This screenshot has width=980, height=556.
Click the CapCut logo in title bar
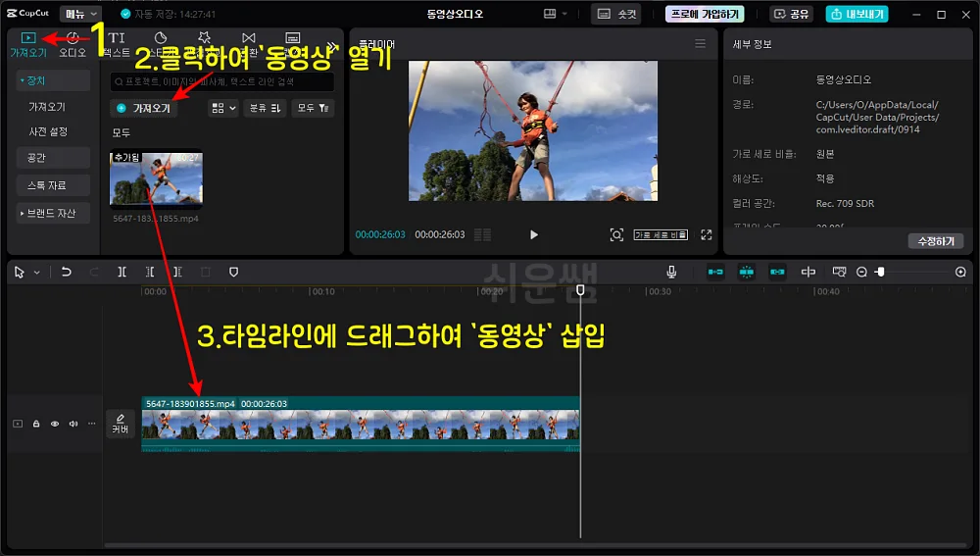coord(28,13)
